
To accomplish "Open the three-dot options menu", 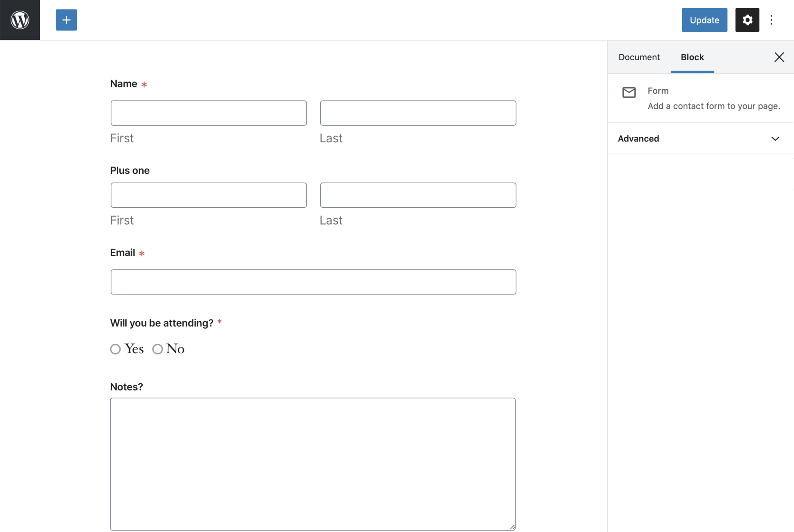I will 771,20.
